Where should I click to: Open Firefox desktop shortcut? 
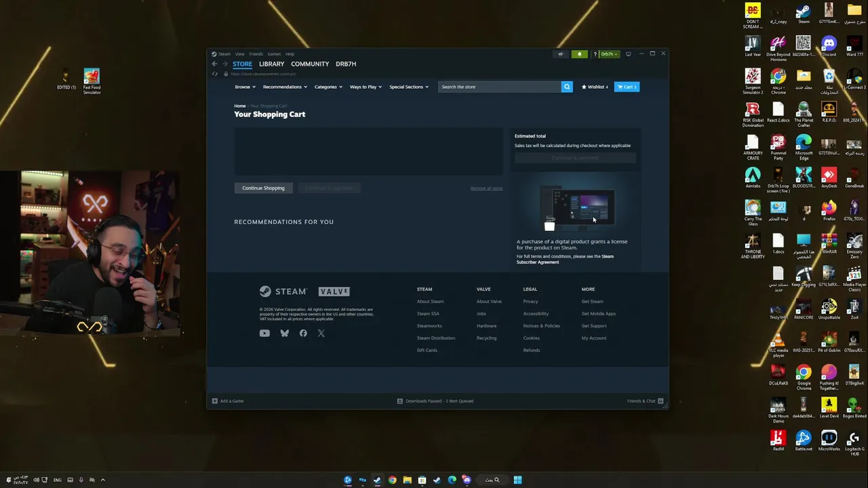829,211
